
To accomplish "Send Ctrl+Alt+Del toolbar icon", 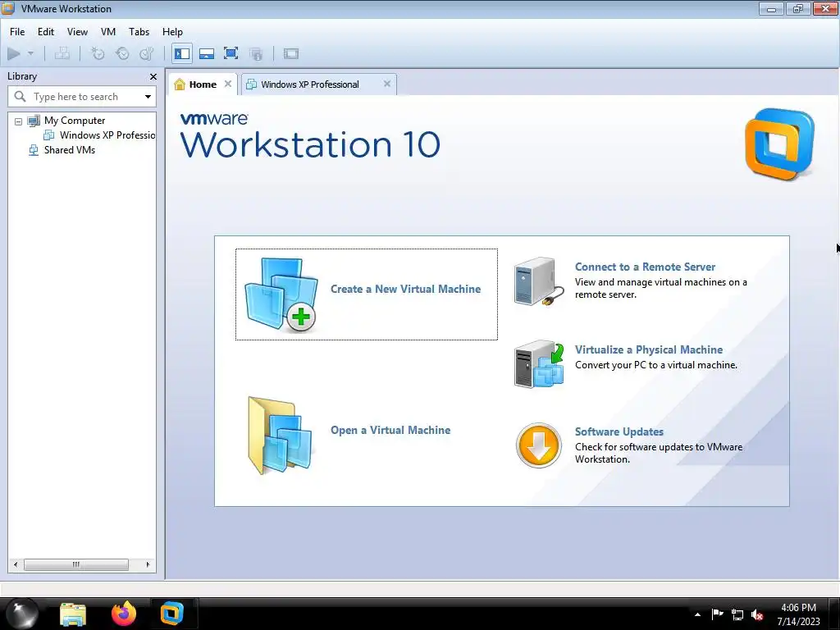I will point(62,53).
